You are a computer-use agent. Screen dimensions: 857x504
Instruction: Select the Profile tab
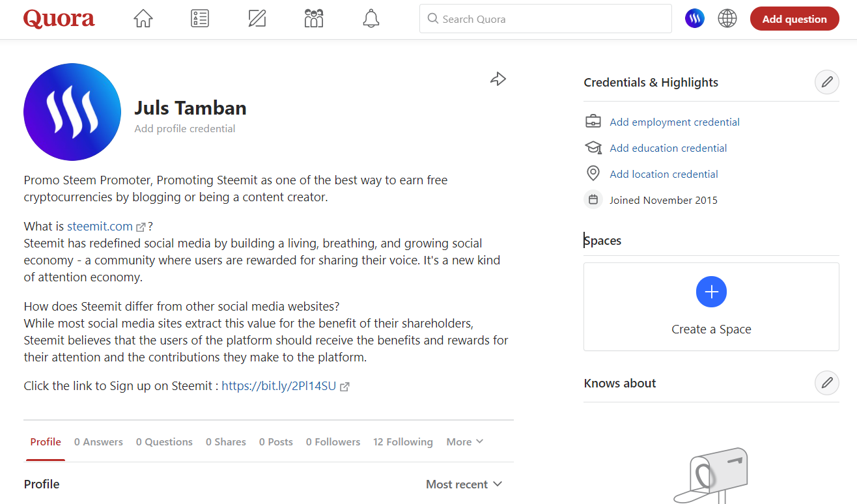[46, 441]
